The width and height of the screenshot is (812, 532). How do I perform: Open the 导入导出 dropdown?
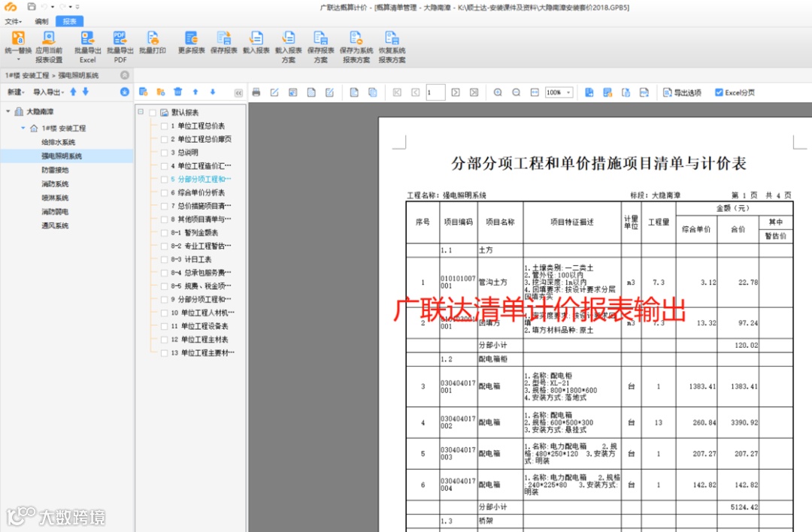pyautogui.click(x=49, y=92)
